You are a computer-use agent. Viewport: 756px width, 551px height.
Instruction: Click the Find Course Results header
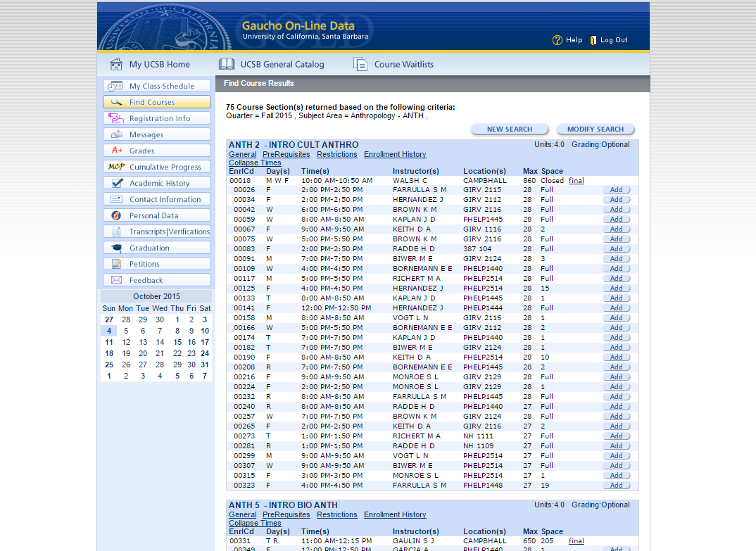pos(259,84)
